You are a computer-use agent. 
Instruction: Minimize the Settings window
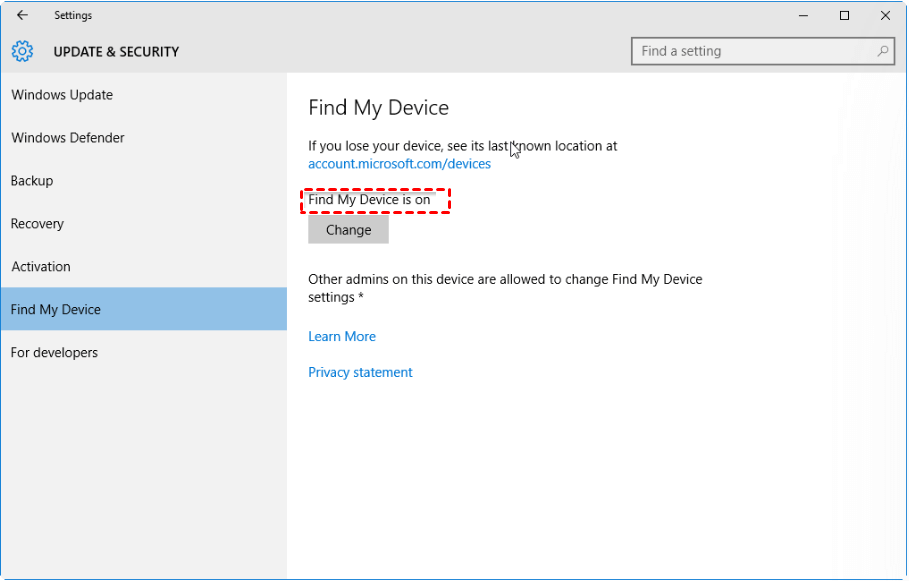click(803, 16)
